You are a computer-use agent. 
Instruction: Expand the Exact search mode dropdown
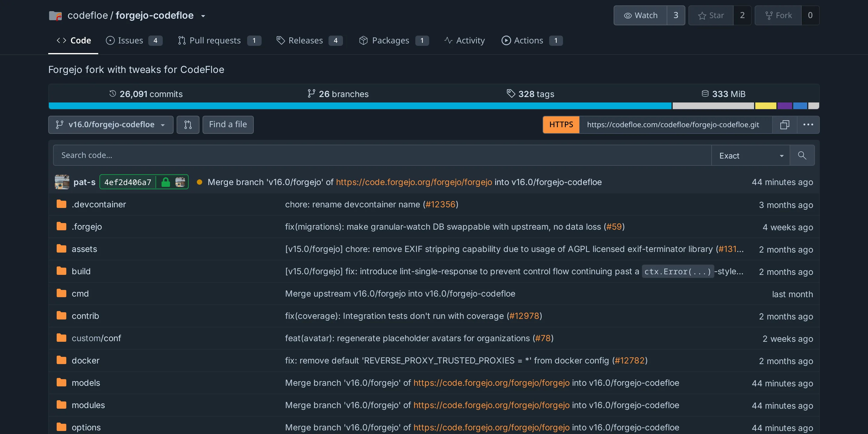pyautogui.click(x=750, y=155)
